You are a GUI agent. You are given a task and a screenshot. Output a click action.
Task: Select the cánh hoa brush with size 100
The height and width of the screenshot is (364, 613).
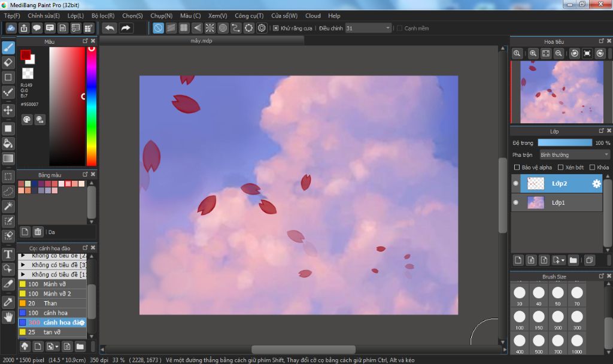pyautogui.click(x=53, y=313)
